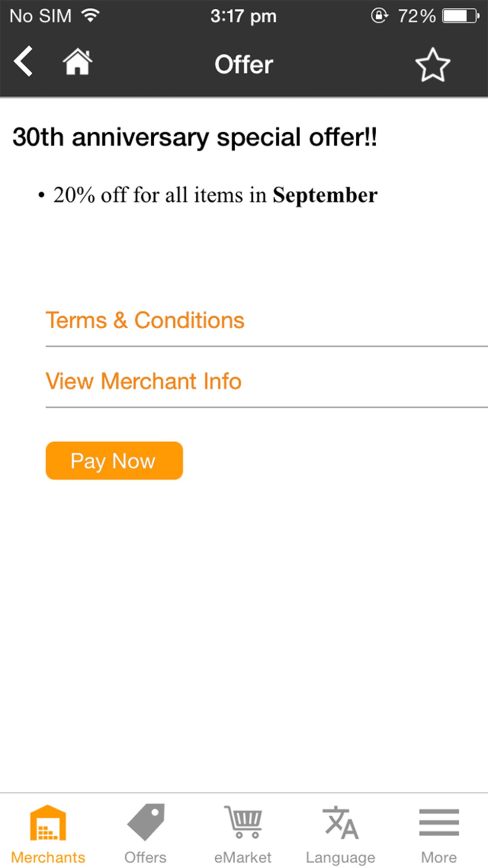Go to home via house icon

pyautogui.click(x=78, y=62)
